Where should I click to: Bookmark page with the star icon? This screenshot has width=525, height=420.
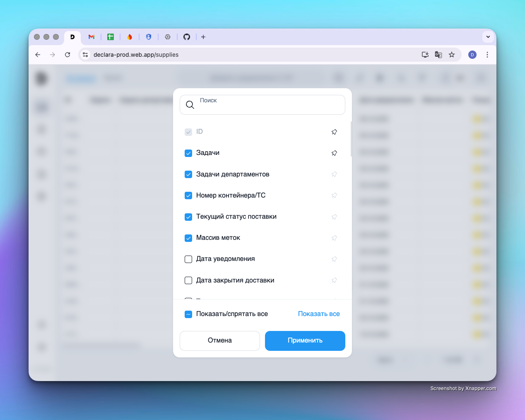(452, 55)
